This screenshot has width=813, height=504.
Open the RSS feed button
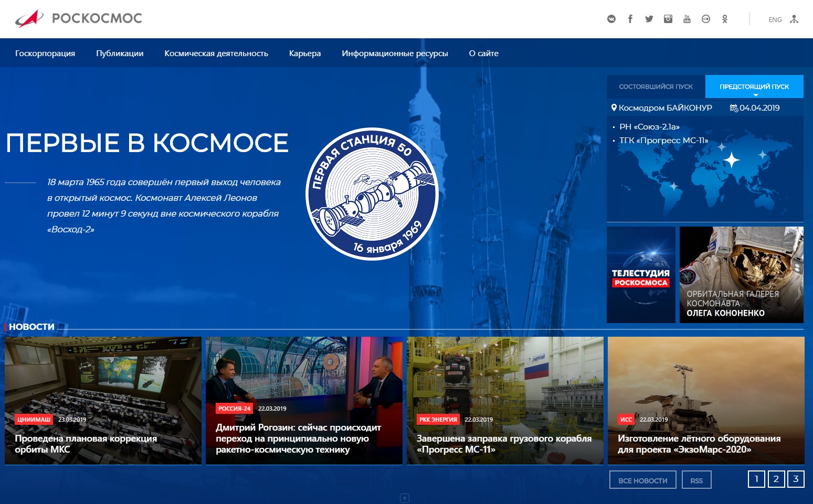(x=696, y=480)
